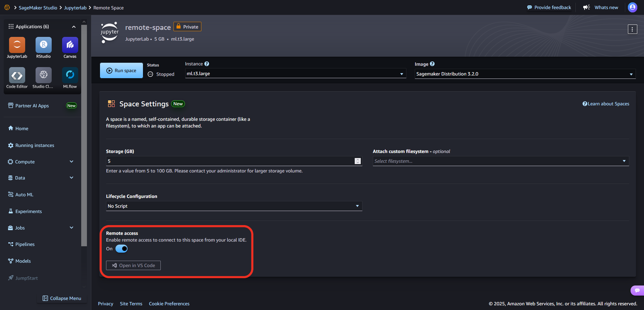Screen dimensions: 644x310
Task: Open the chat assistant bubble icon
Action: pos(637,291)
